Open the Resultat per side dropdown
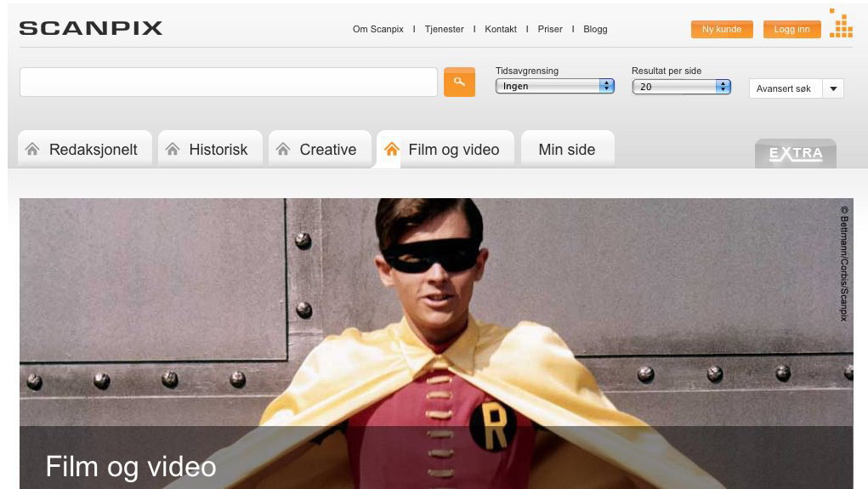This screenshot has height=489, width=868. pyautogui.click(x=682, y=87)
